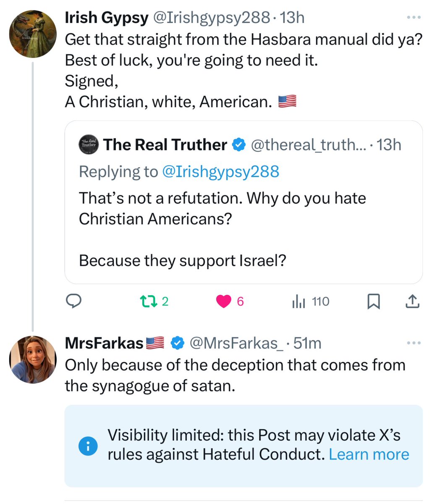Click The Real Truther avatar icon
Image resolution: width=432 pixels, height=504 pixels.
coord(88,145)
